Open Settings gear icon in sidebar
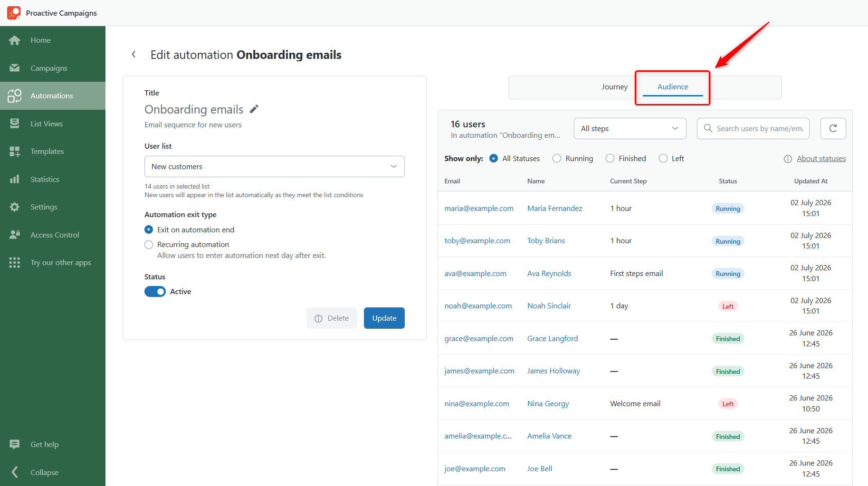The width and height of the screenshot is (868, 486). click(x=15, y=207)
